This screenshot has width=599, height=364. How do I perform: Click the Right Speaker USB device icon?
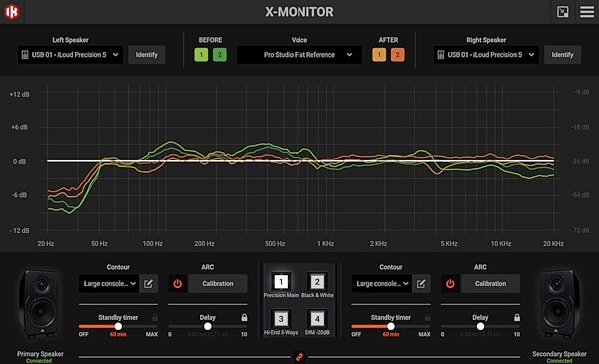(441, 55)
